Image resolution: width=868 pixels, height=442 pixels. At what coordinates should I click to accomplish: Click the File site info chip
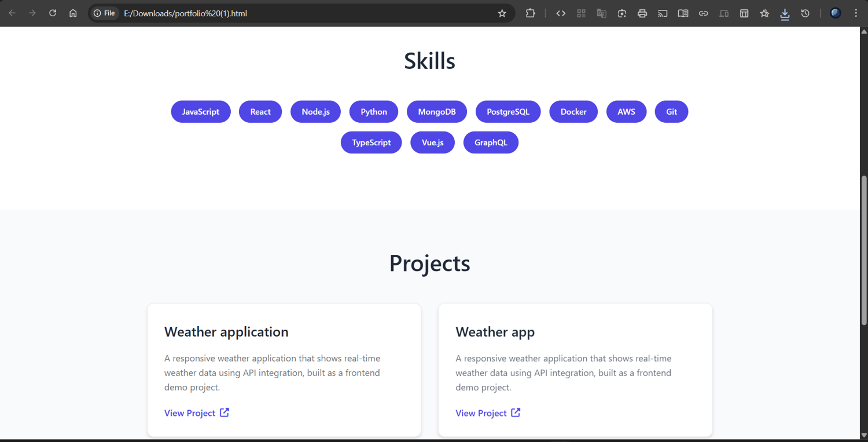click(x=105, y=13)
